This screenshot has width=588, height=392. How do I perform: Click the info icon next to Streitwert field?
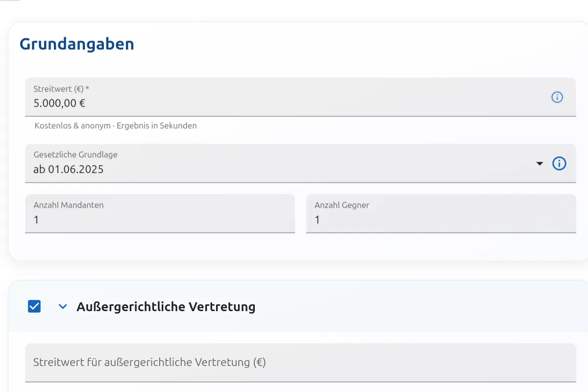(x=557, y=97)
